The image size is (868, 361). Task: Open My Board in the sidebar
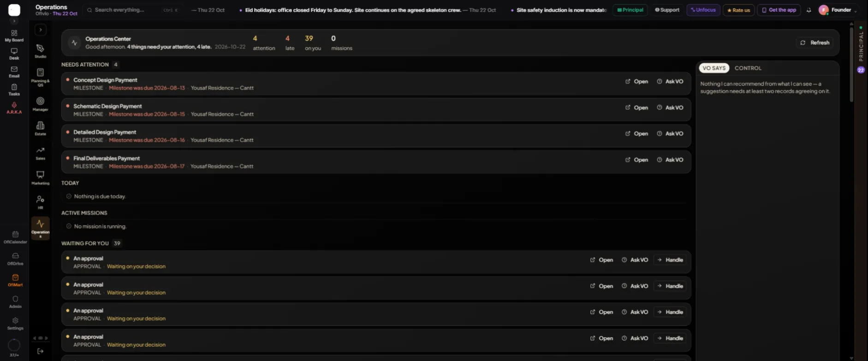click(x=14, y=36)
